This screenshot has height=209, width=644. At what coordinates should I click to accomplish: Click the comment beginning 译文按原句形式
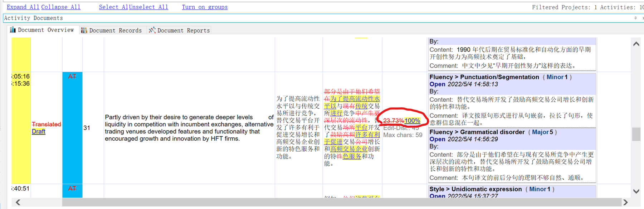(x=512, y=119)
